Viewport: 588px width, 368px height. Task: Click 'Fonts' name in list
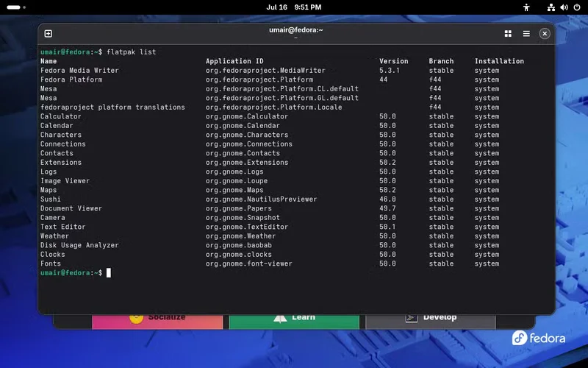coord(50,263)
